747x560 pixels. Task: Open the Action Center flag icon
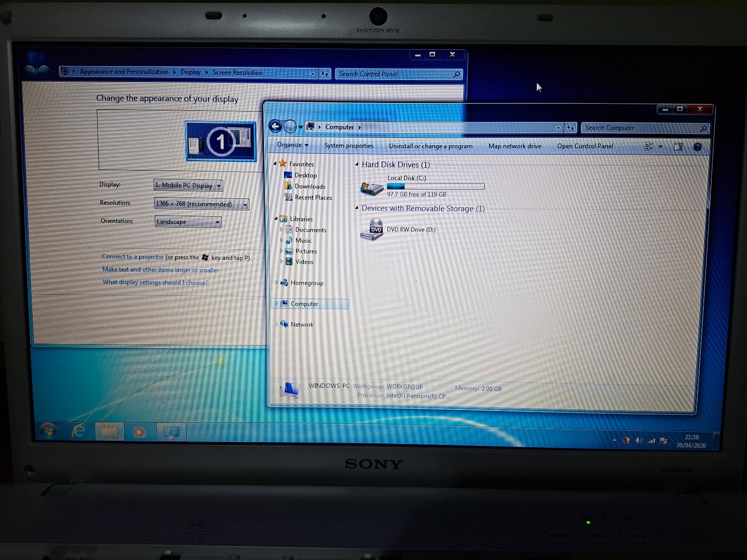pyautogui.click(x=663, y=441)
